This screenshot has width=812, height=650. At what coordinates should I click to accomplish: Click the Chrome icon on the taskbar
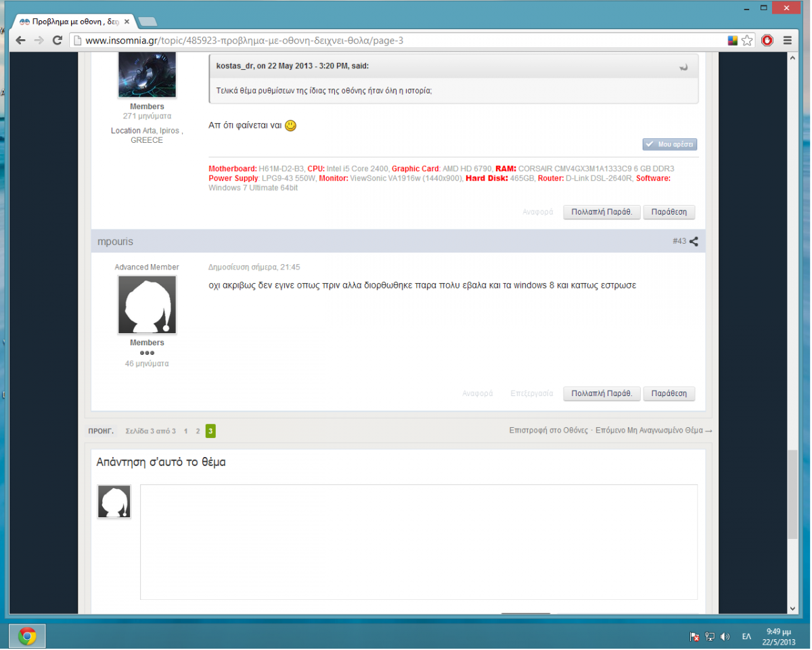point(27,636)
